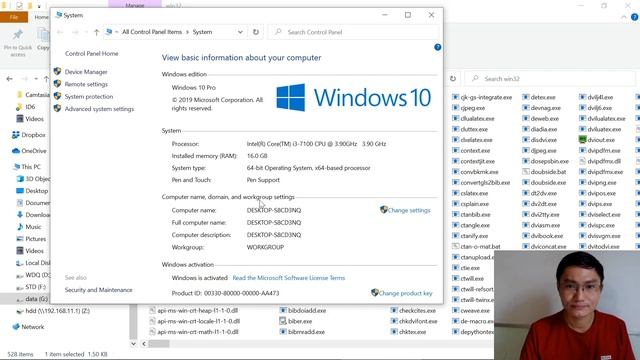
Task: Click Change product key link
Action: point(405,293)
